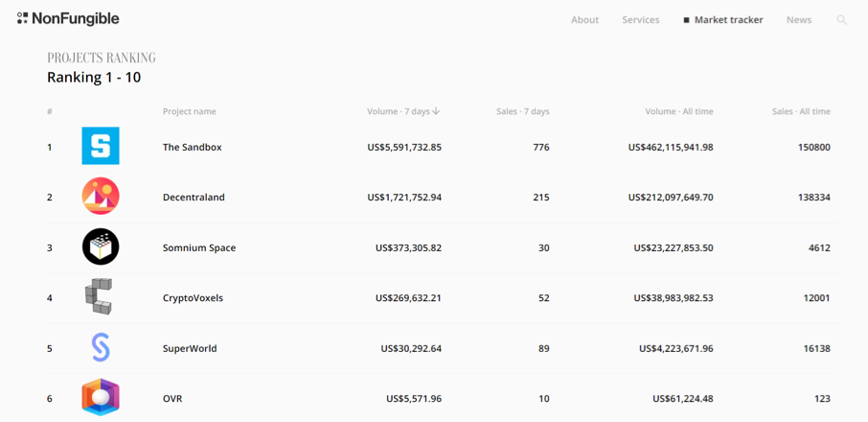
Task: Sort by Volume All time header
Action: click(x=679, y=111)
